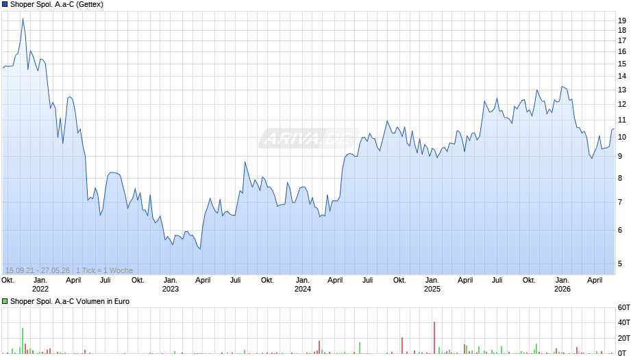
Task: Click the price axis label '6'
Action: [x=620, y=230]
